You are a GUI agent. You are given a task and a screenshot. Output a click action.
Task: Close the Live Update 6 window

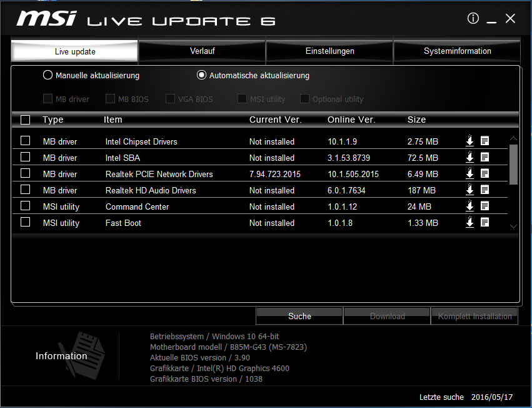tap(510, 18)
